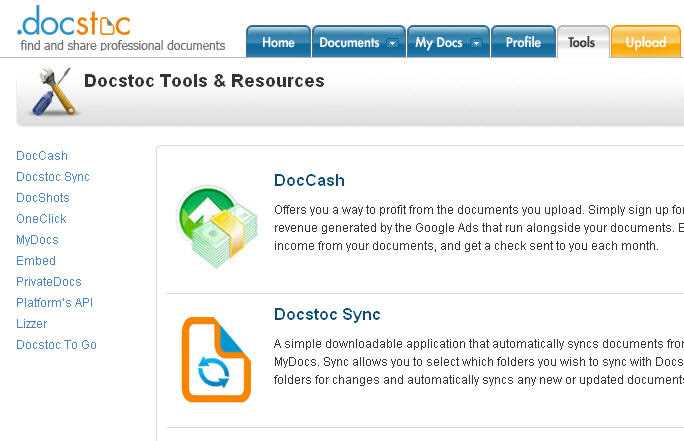Open the DocCash sidebar link
Viewport: 684px width, 441px height.
tap(42, 156)
